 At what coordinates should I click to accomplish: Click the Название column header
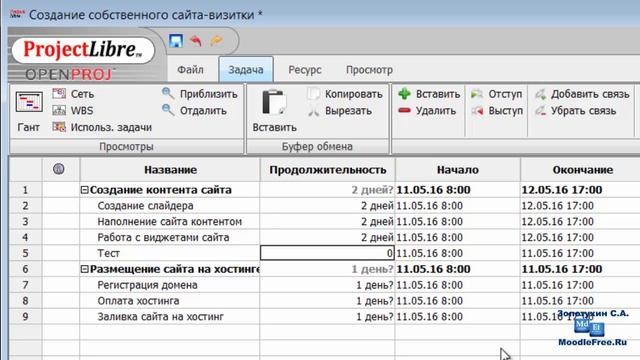coord(170,169)
